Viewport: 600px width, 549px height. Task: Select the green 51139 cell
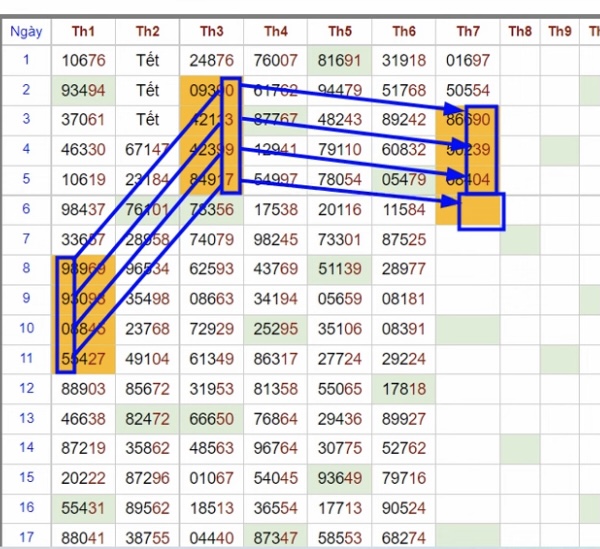[340, 269]
